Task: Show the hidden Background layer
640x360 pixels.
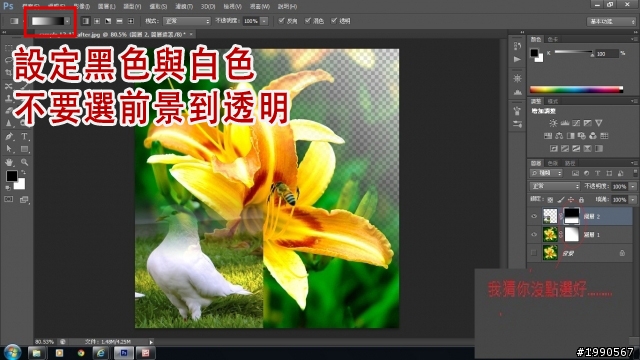Action: click(x=534, y=253)
